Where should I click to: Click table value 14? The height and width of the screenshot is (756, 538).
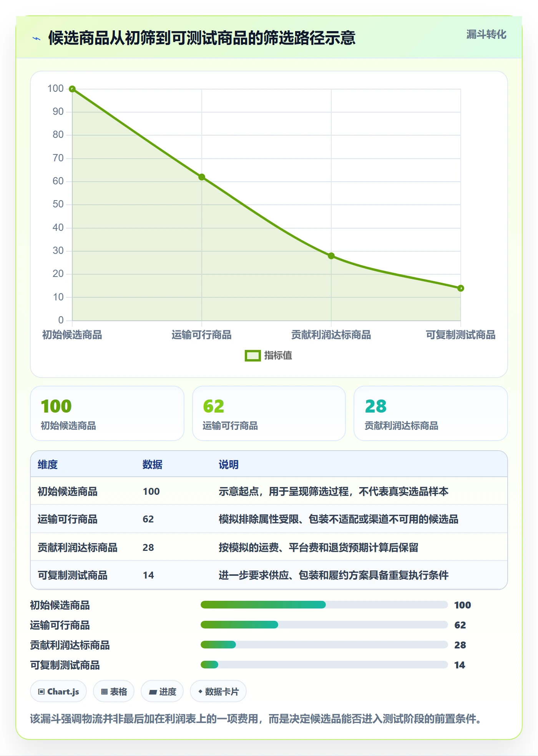click(x=148, y=575)
